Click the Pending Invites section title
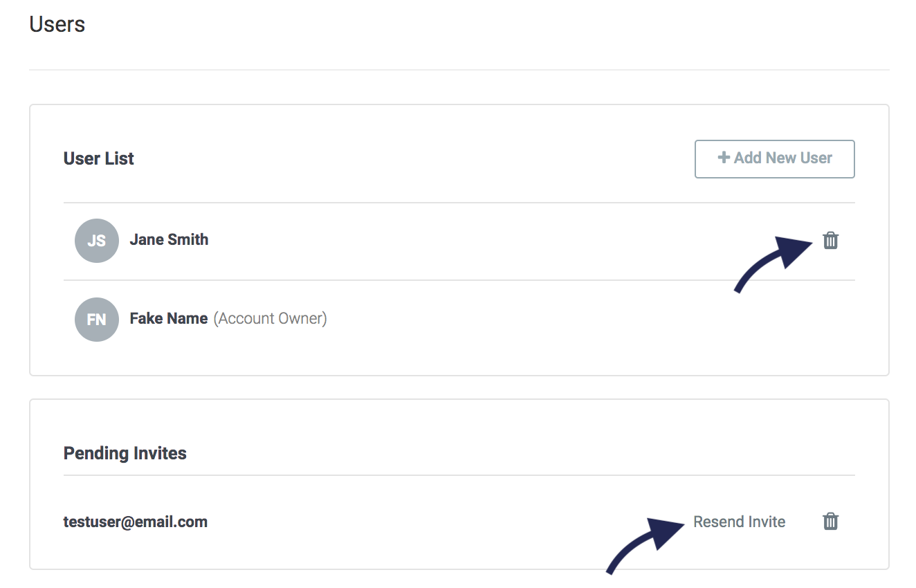The image size is (916, 588). click(125, 453)
